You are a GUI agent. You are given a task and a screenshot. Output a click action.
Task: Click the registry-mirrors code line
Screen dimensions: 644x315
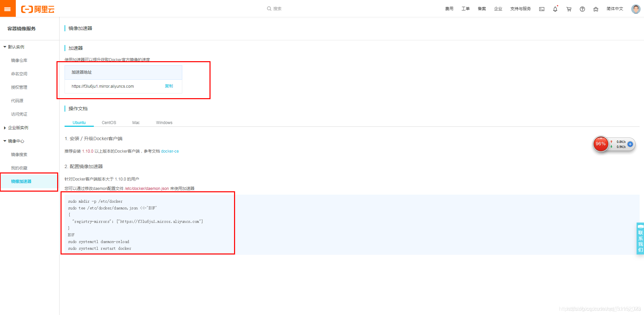pyautogui.click(x=138, y=222)
